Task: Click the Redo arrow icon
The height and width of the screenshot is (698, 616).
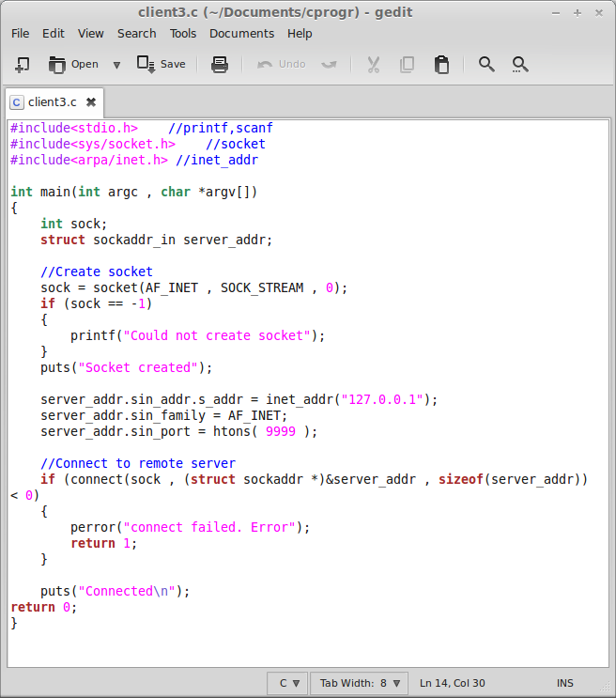Action: pyautogui.click(x=330, y=65)
